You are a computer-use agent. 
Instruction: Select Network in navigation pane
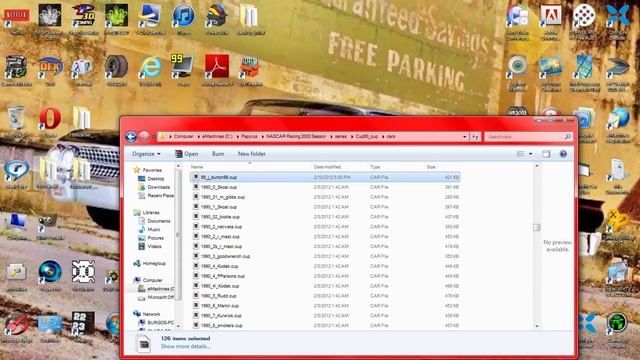[151, 314]
